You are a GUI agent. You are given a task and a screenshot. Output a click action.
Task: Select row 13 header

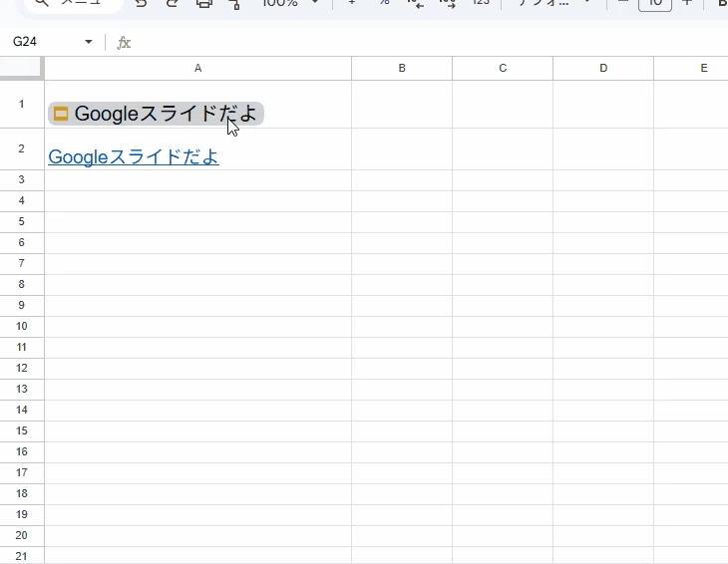pyautogui.click(x=22, y=389)
